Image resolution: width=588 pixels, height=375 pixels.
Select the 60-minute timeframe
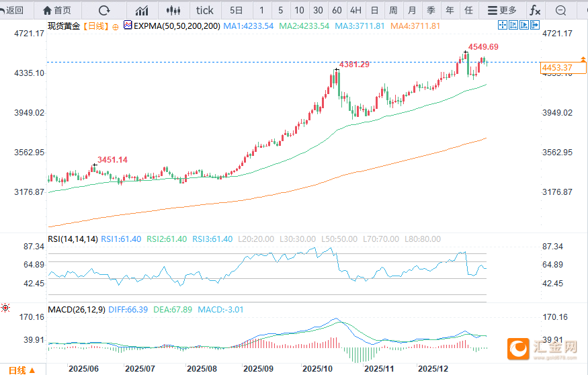pyautogui.click(x=337, y=10)
